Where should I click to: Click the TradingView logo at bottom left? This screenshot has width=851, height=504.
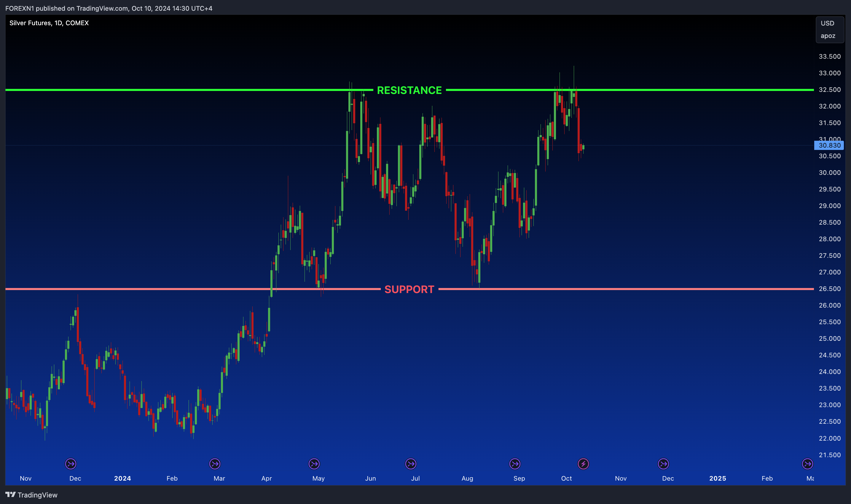tap(31, 495)
